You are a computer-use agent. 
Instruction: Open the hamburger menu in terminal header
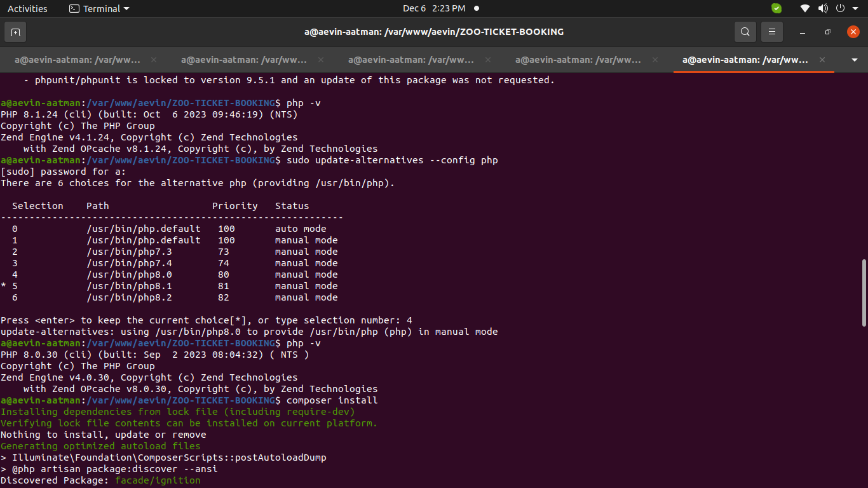coord(772,32)
